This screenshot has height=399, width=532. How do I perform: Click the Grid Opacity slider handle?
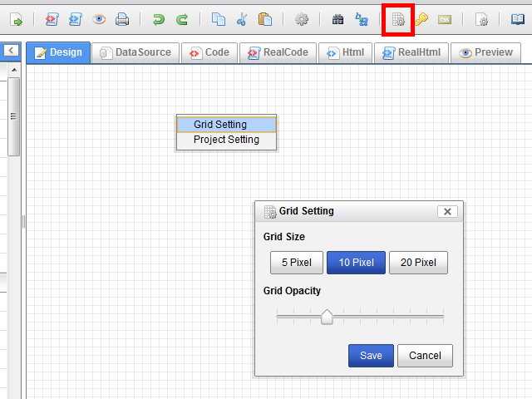[x=327, y=317]
